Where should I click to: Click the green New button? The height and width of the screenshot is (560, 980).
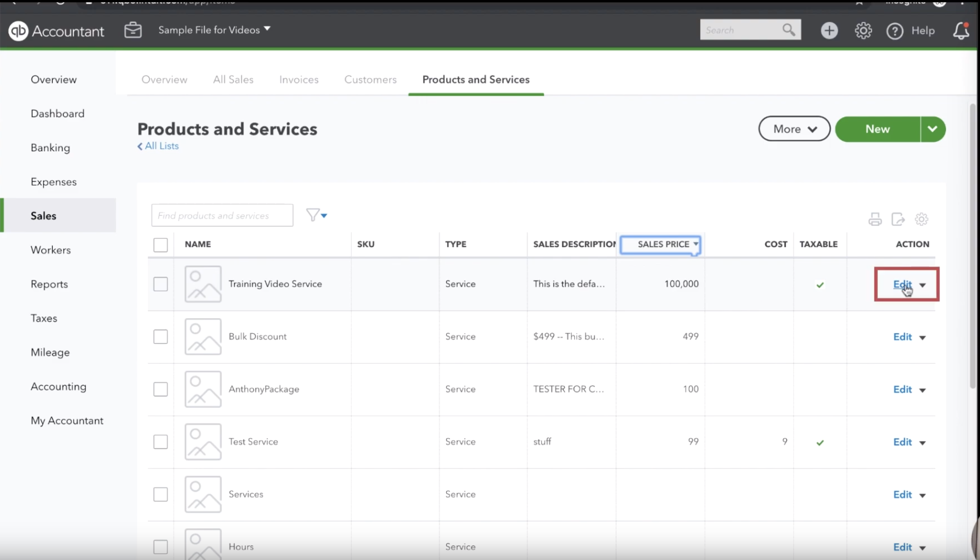(x=878, y=129)
